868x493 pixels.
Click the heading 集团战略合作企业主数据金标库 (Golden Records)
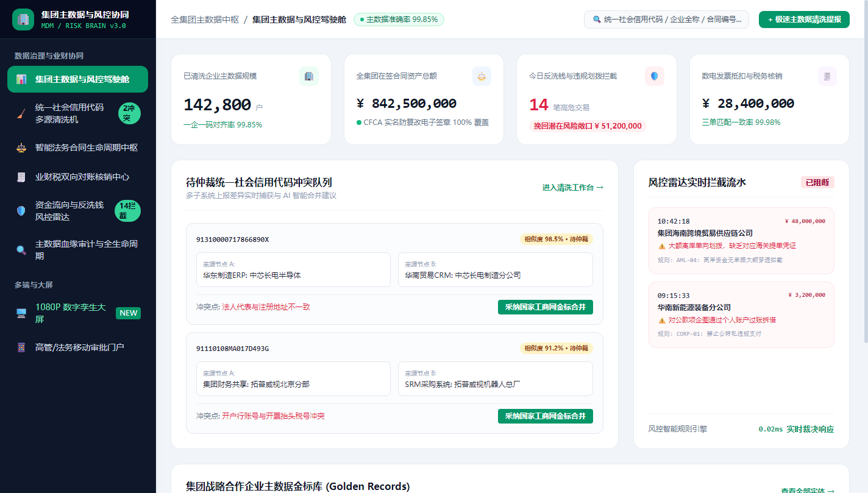click(297, 486)
